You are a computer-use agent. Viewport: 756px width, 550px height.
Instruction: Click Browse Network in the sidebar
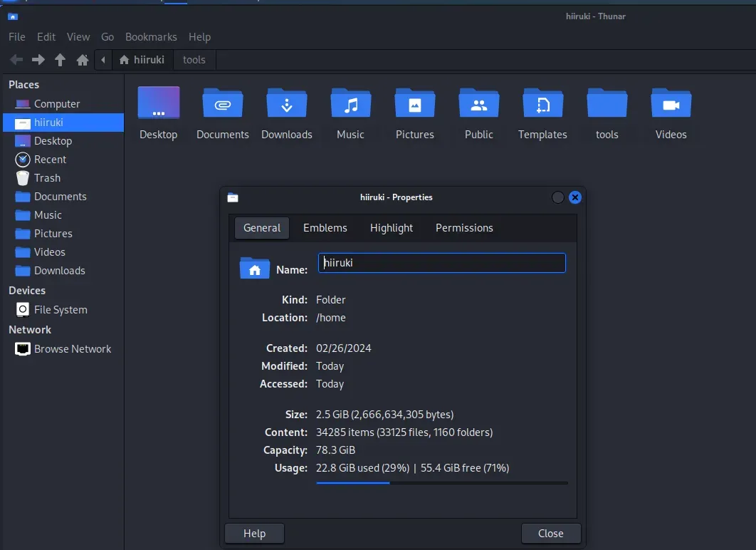tap(72, 349)
